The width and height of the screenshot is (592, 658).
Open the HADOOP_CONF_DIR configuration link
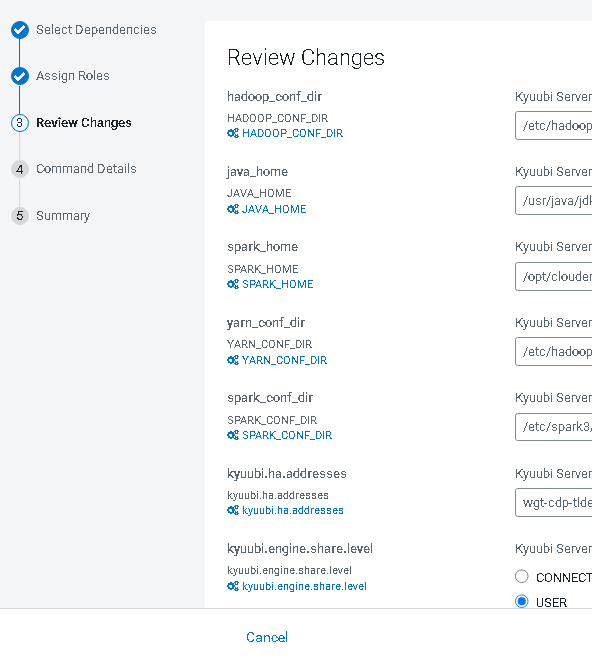pos(292,133)
